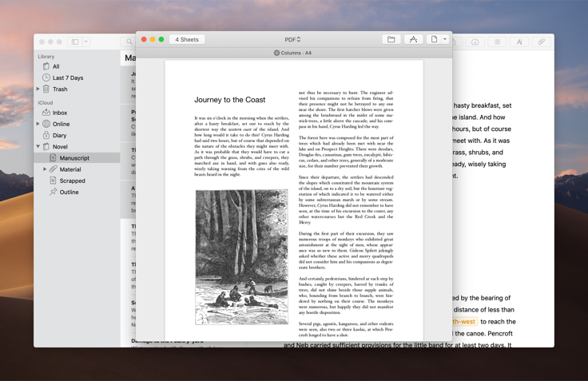Click the padlock icon next to Diary
Screen dimensions: 588x381
coord(46,135)
